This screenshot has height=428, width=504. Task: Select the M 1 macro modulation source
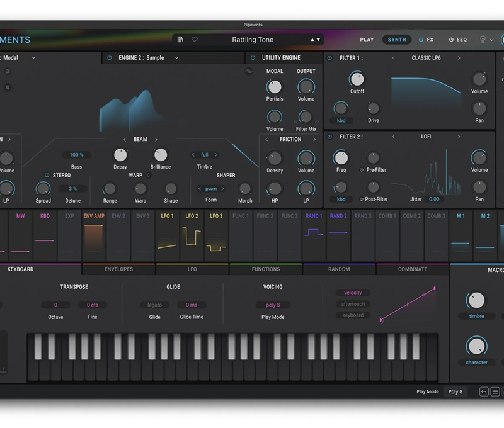(461, 235)
